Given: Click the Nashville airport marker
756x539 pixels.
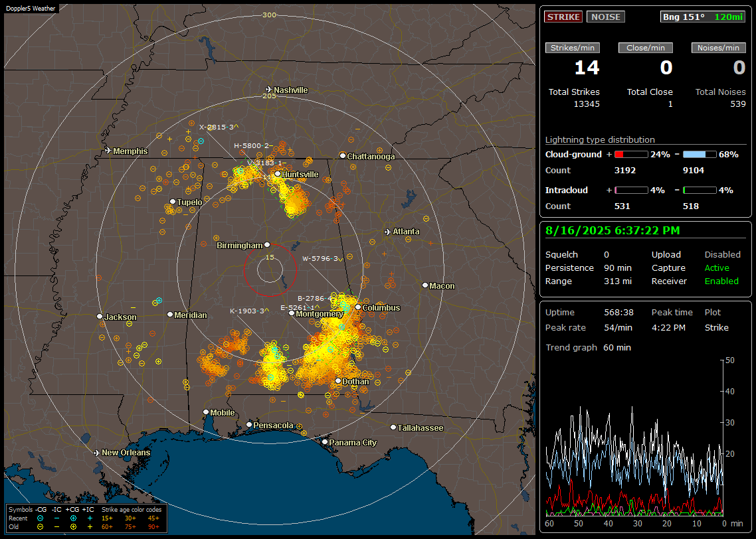Looking at the screenshot, I should tap(268, 90).
